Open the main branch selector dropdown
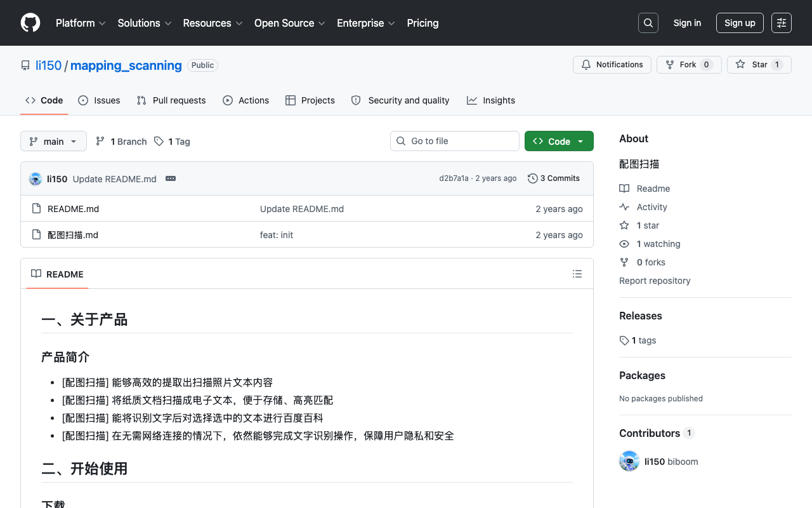812x508 pixels. 53,141
